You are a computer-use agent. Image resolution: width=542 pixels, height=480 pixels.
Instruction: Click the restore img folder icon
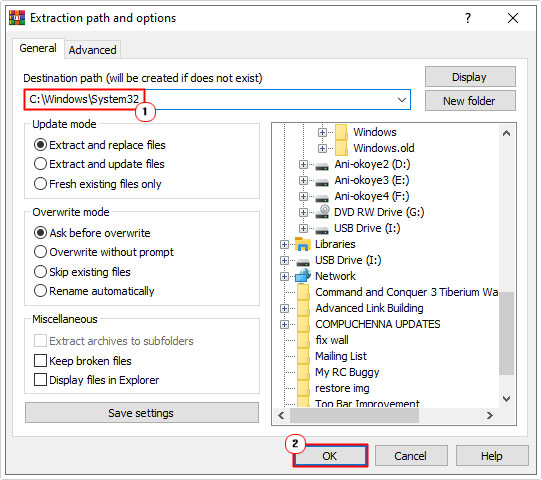[x=303, y=388]
